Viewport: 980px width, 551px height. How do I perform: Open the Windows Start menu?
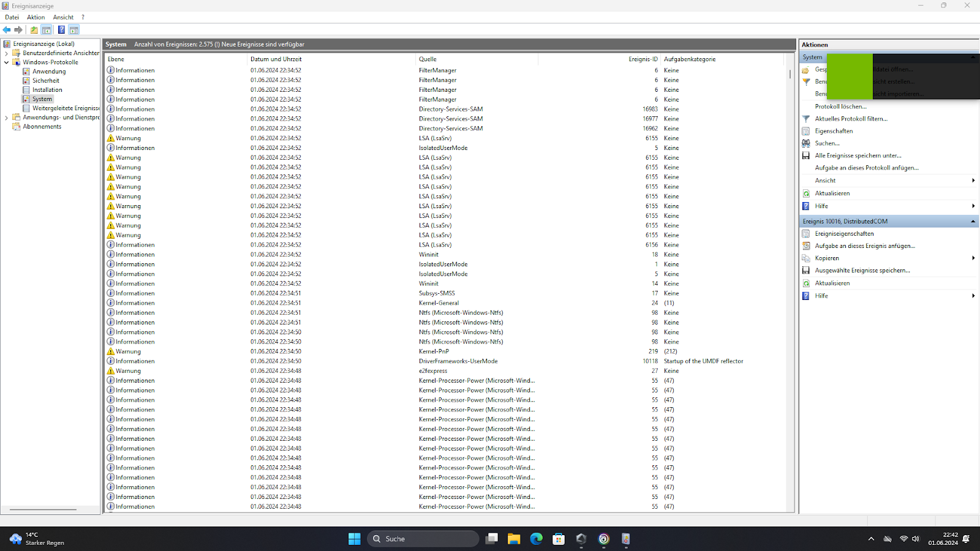coord(355,539)
